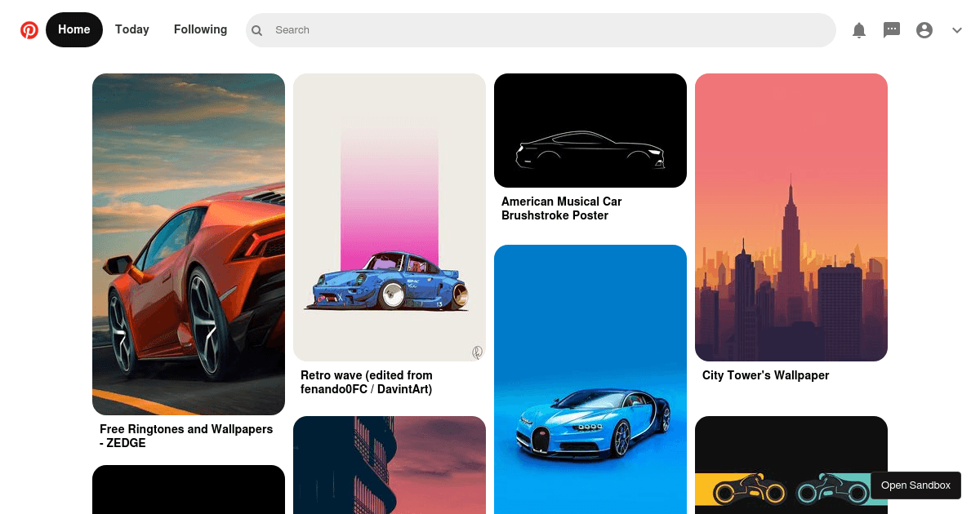This screenshot has width=980, height=514.
Task: Switch to the Today tab
Action: coord(131,29)
